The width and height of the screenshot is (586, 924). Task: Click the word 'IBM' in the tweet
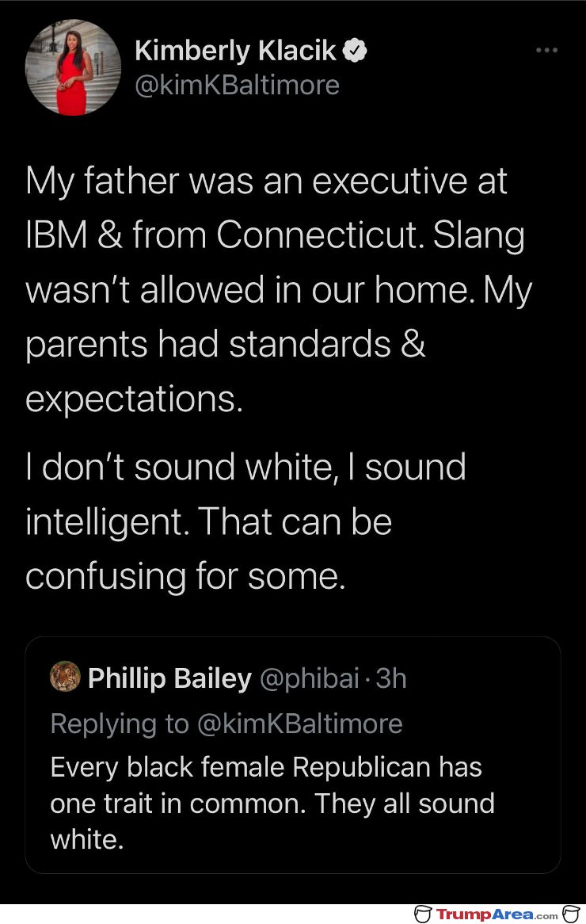tap(56, 235)
